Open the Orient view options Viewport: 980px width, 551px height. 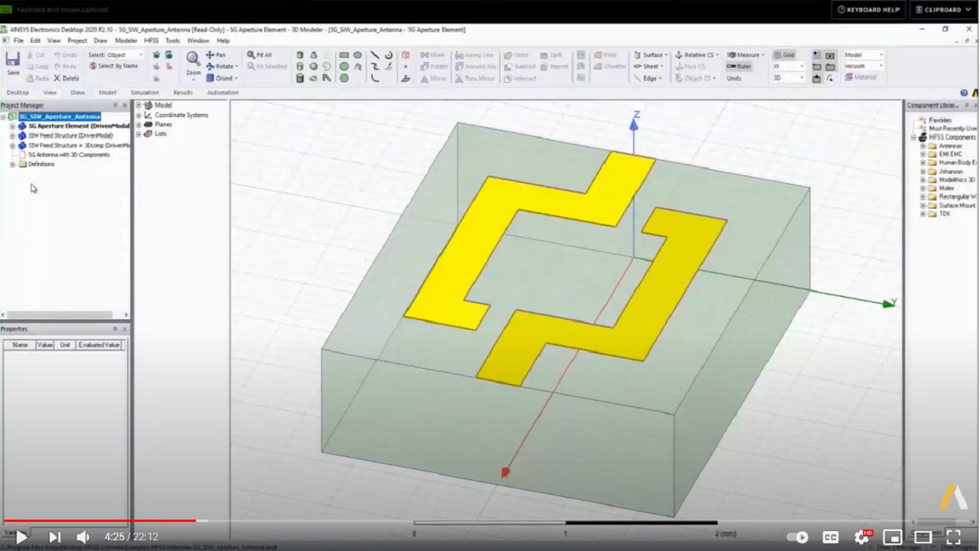click(221, 78)
